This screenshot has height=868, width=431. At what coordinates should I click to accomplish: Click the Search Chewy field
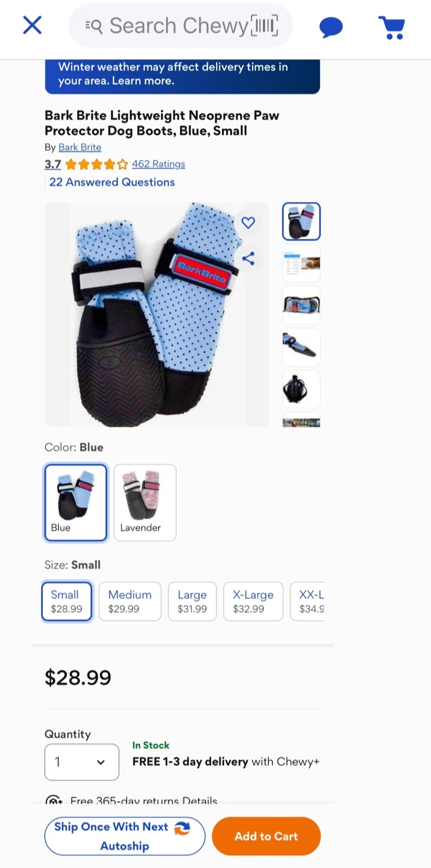[181, 26]
